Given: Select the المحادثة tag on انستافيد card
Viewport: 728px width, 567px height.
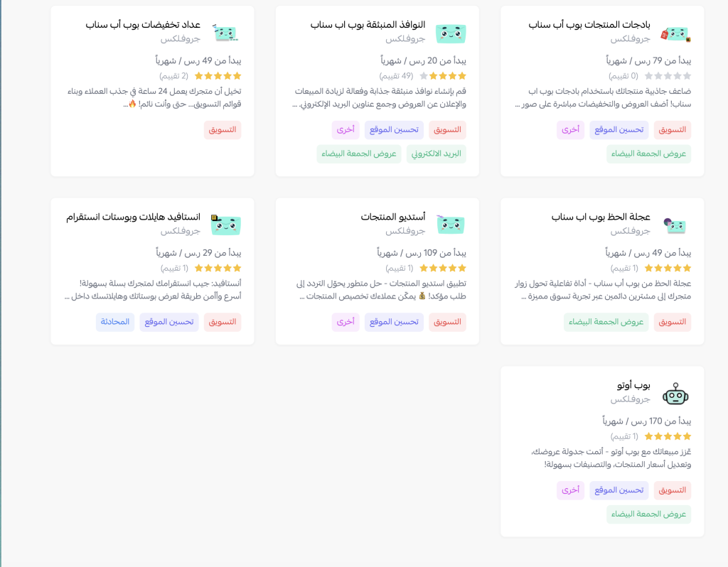Looking at the screenshot, I should coord(114,322).
